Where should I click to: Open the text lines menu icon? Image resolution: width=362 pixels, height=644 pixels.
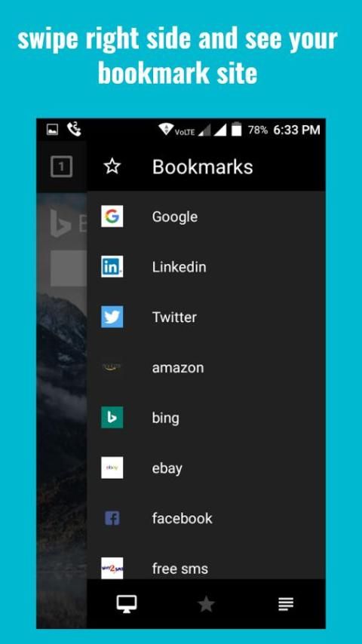[286, 604]
